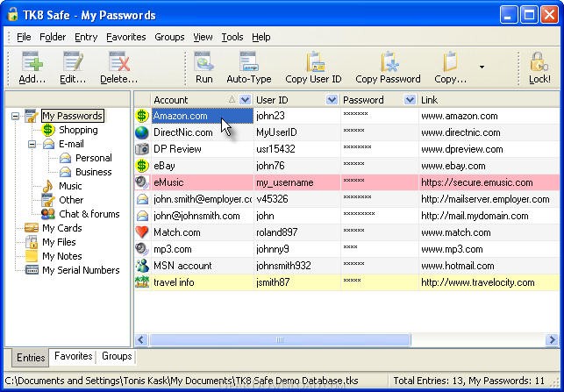Viewport: 564px width, 392px height.
Task: Open the dropdown arrow beside Copy...
Action: click(x=482, y=67)
